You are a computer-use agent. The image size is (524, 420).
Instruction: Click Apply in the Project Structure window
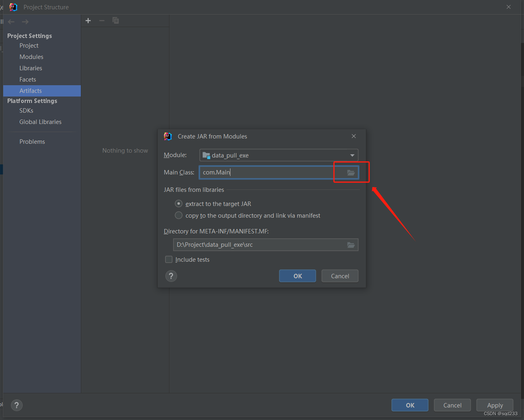click(x=495, y=405)
